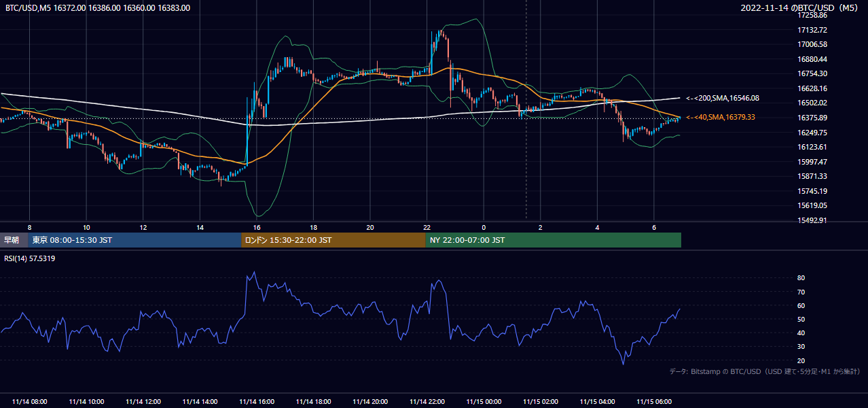Click the price axis label 17006.58
The image size is (868, 408).
coord(812,44)
